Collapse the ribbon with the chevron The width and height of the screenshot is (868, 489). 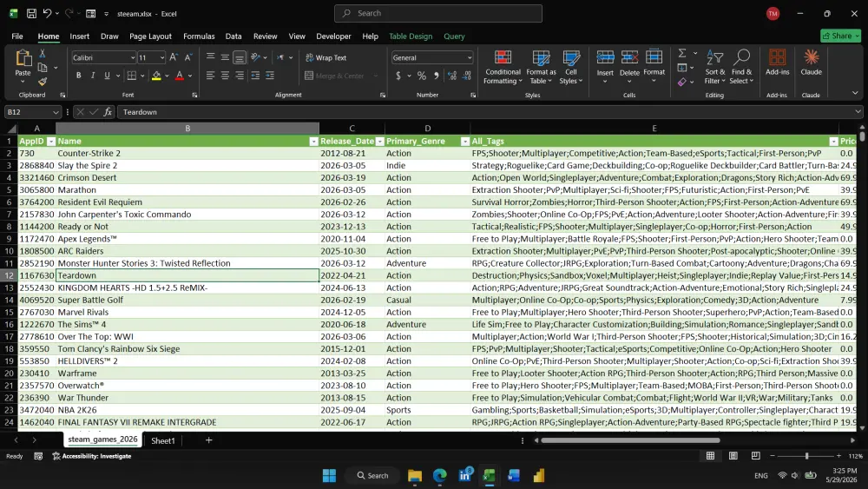tap(855, 93)
